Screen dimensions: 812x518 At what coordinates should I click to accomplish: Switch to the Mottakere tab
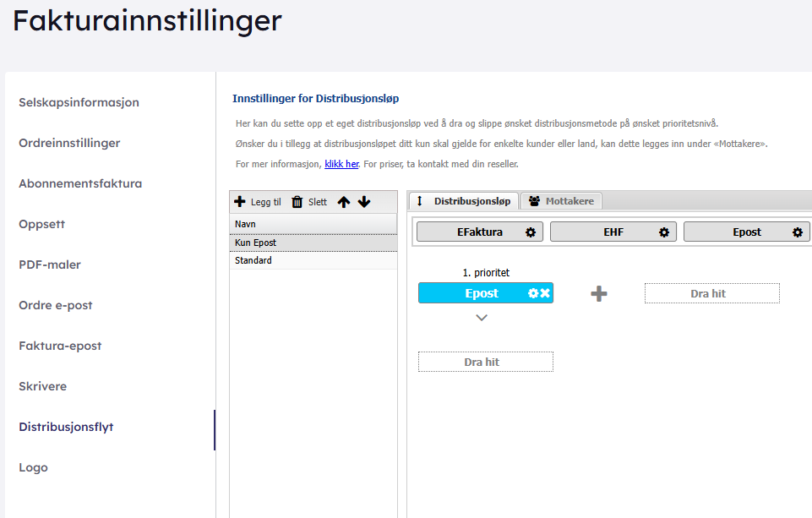point(561,201)
